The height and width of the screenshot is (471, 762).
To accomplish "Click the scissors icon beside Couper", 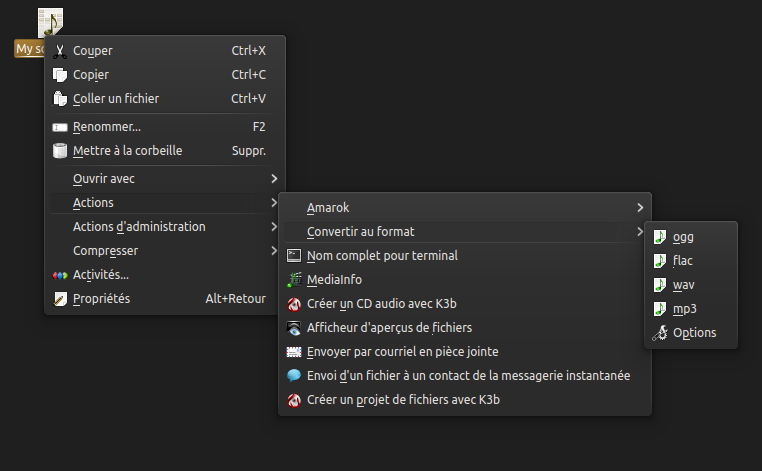I will [x=60, y=51].
